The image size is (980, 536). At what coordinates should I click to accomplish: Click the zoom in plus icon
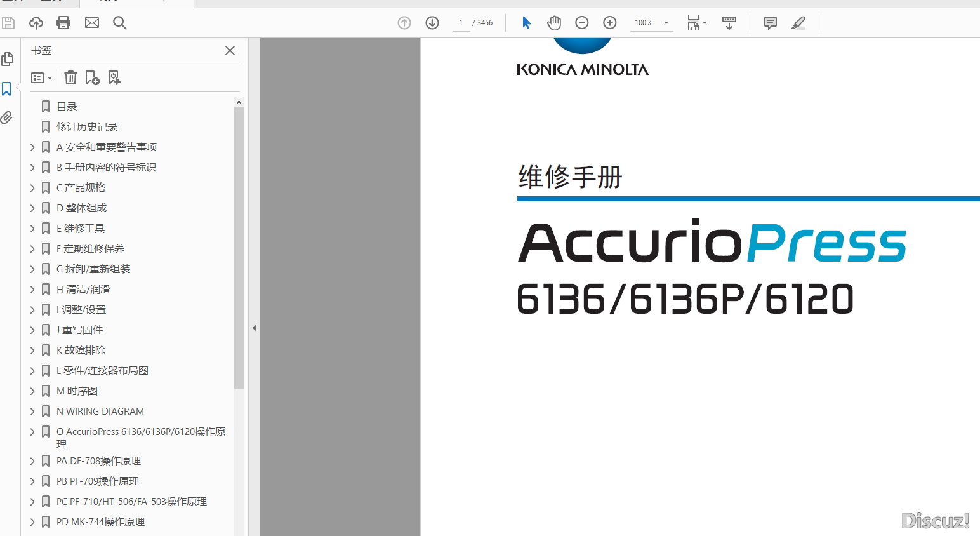coord(609,23)
